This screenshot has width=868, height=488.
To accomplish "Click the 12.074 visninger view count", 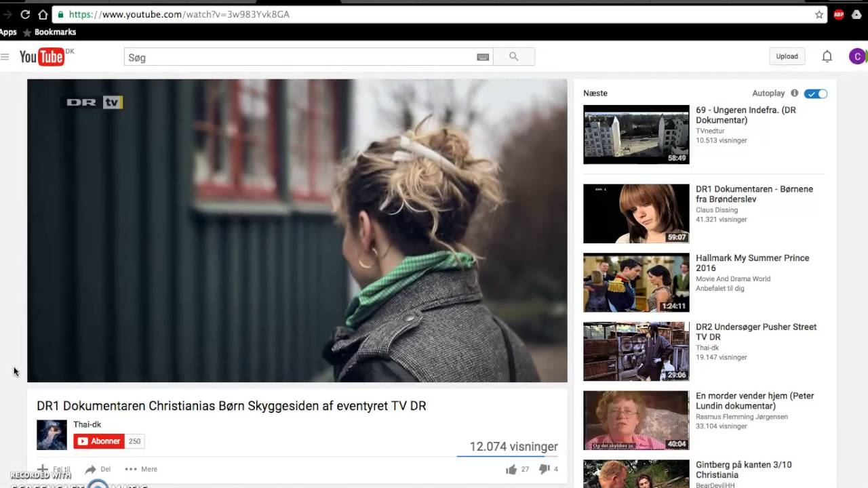I will click(x=513, y=446).
